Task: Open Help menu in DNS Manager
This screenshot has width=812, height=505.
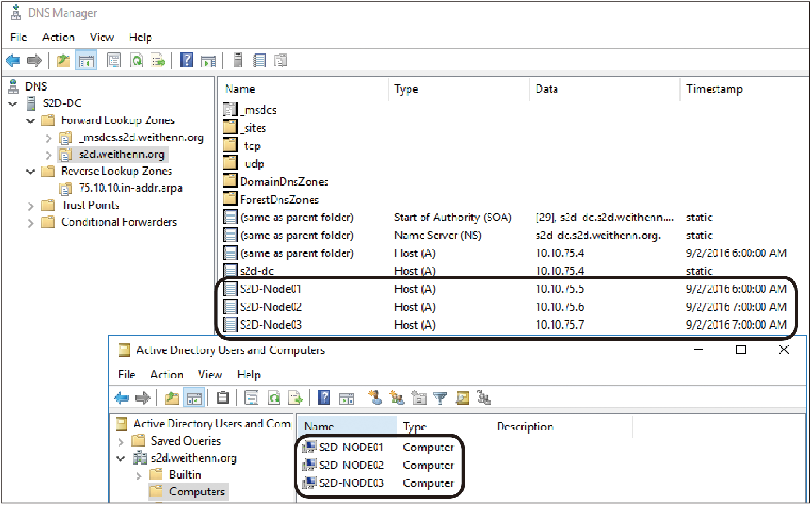Action: (x=140, y=37)
